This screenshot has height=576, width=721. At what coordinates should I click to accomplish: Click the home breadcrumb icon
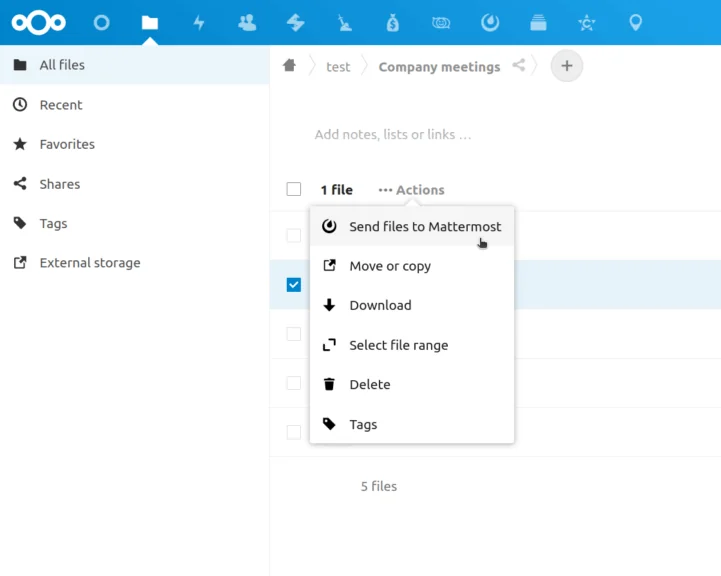point(289,66)
